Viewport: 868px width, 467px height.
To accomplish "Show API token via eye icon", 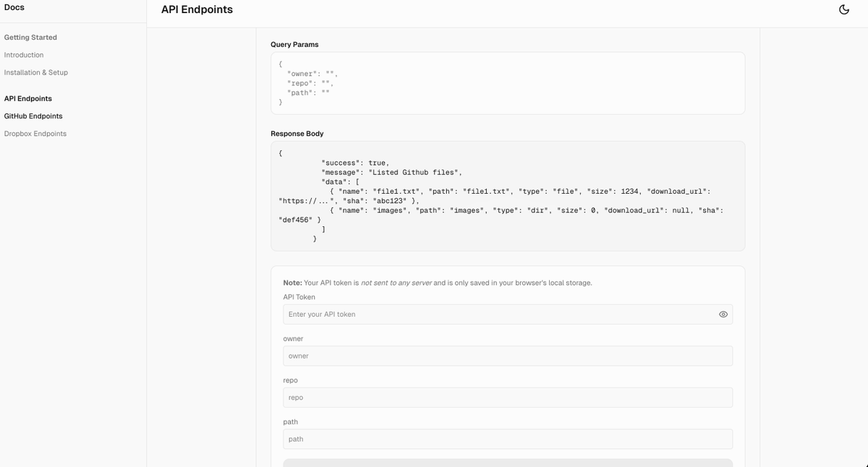I will (723, 314).
